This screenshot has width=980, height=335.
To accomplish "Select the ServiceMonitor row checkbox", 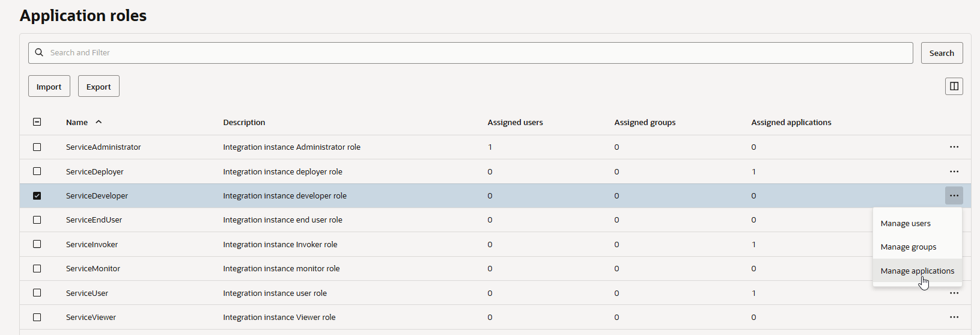I will coord(37,268).
